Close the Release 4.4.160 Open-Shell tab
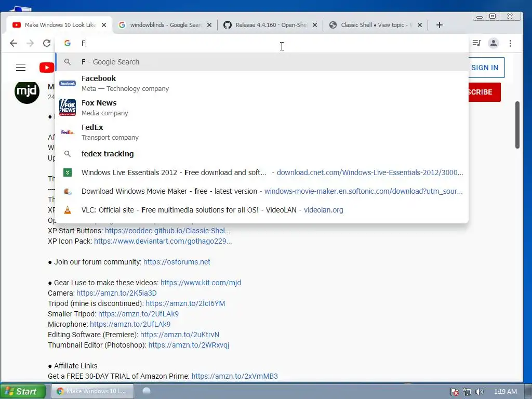This screenshot has width=532, height=399. tap(315, 25)
